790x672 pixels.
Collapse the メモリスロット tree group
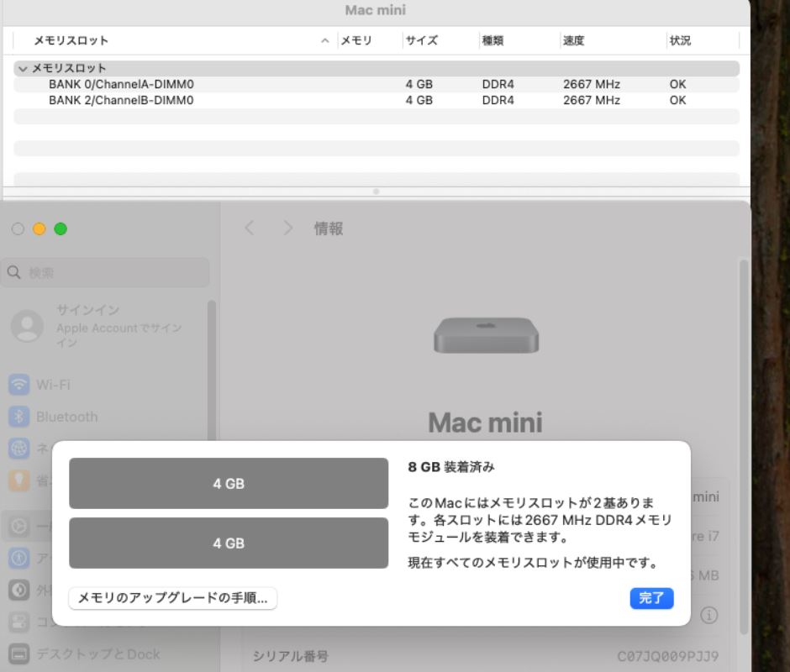(23, 69)
